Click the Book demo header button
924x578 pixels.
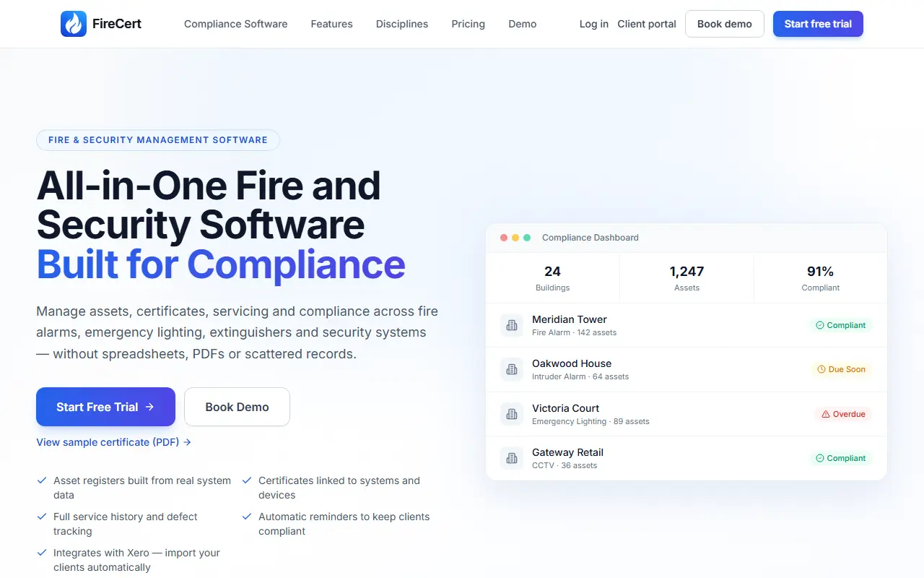(725, 24)
